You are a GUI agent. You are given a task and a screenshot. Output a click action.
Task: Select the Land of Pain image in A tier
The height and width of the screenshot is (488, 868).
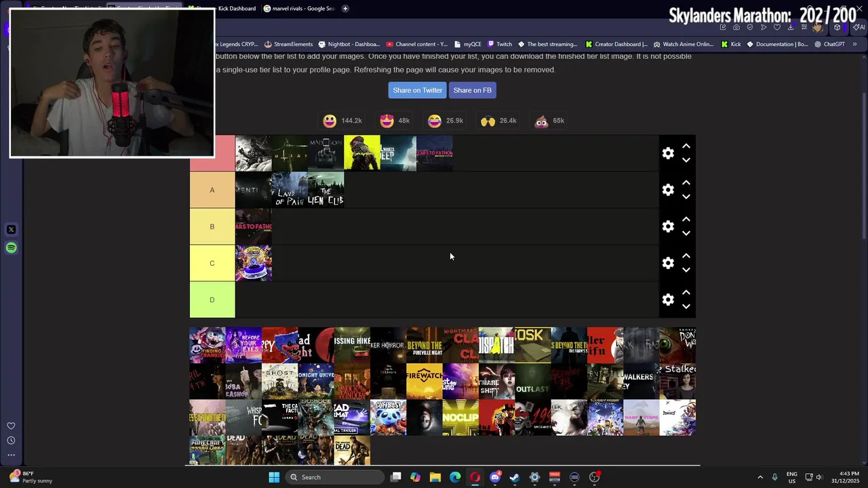(290, 190)
